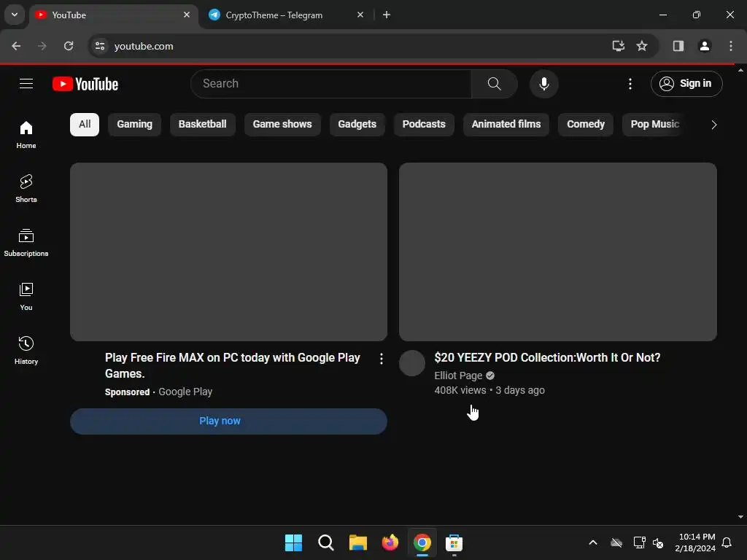Screen dimensions: 747x560
Task: Close the YouTube tab
Action: pyautogui.click(x=187, y=15)
